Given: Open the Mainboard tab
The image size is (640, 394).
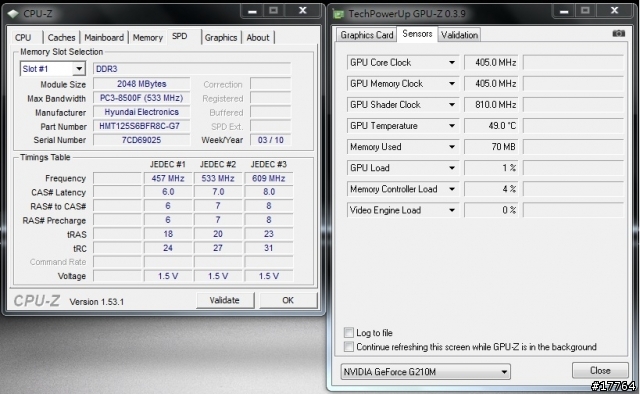Looking at the screenshot, I should [x=104, y=38].
